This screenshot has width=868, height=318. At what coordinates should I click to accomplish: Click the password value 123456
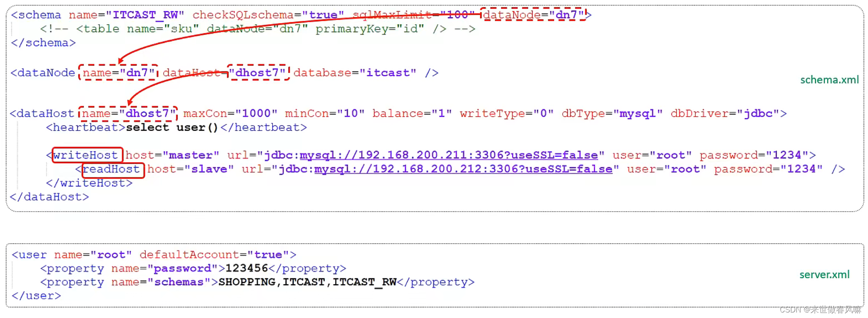click(x=247, y=269)
